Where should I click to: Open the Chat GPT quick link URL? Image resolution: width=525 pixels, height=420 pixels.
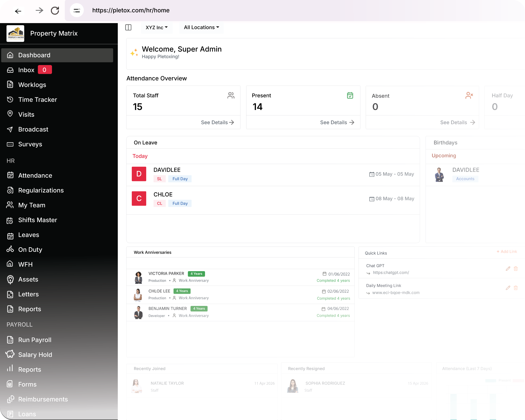tap(391, 272)
